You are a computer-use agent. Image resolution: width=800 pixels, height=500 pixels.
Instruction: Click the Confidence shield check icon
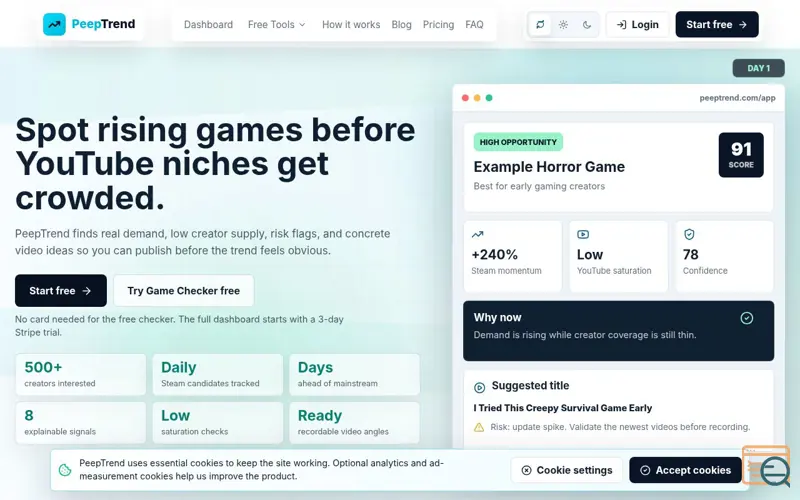689,235
